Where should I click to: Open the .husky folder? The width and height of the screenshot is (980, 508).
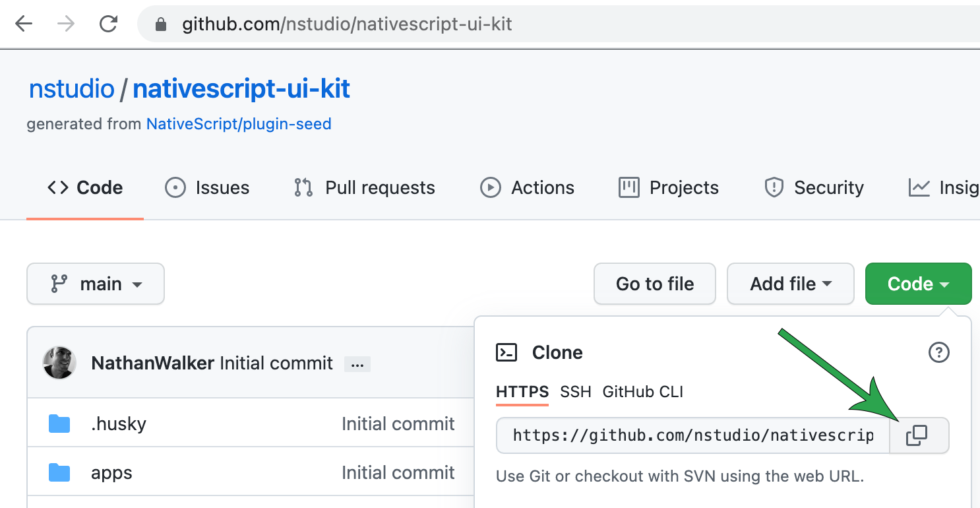[x=119, y=424]
